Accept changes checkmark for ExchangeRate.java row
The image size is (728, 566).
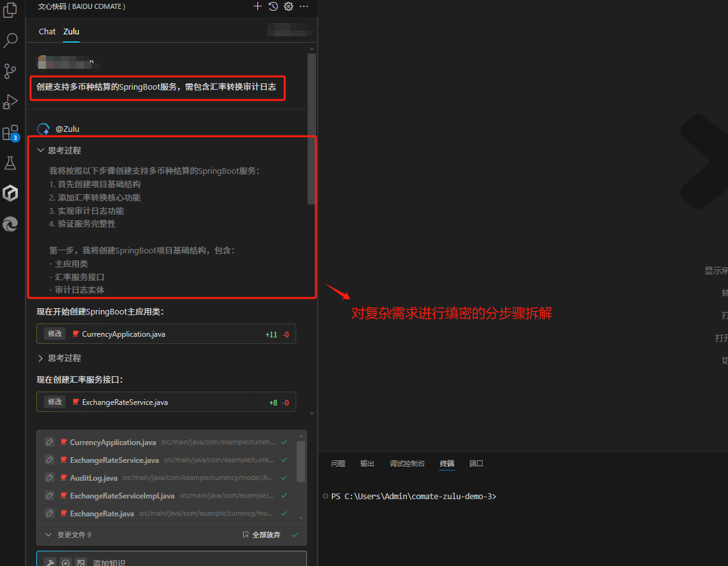284,513
